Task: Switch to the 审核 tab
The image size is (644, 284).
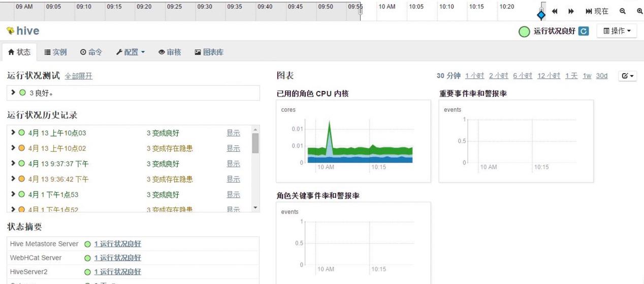Action: 170,52
